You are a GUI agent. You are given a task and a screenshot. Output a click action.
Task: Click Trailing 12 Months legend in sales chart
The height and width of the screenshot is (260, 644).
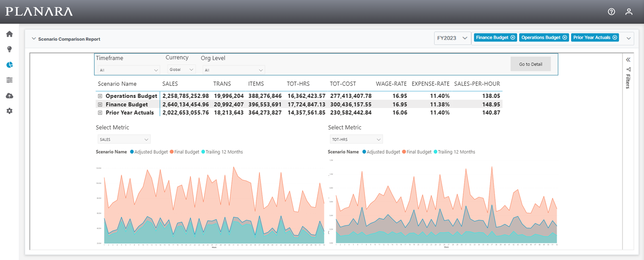pyautogui.click(x=222, y=152)
